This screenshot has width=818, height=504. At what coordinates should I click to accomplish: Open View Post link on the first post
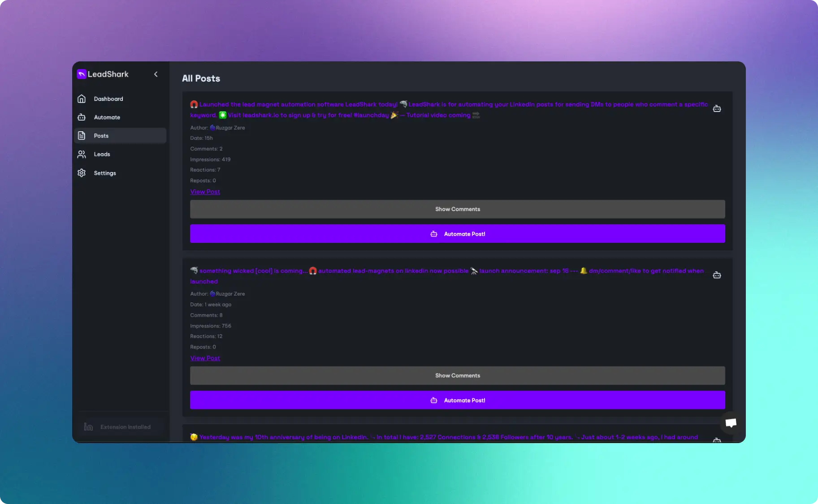(x=205, y=191)
